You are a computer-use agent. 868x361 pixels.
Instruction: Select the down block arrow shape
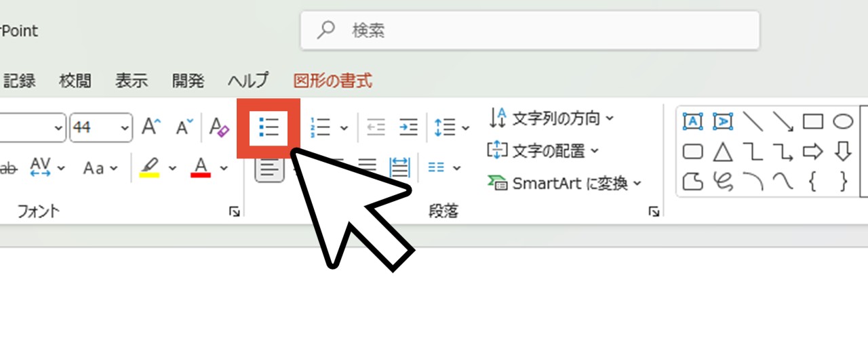843,151
